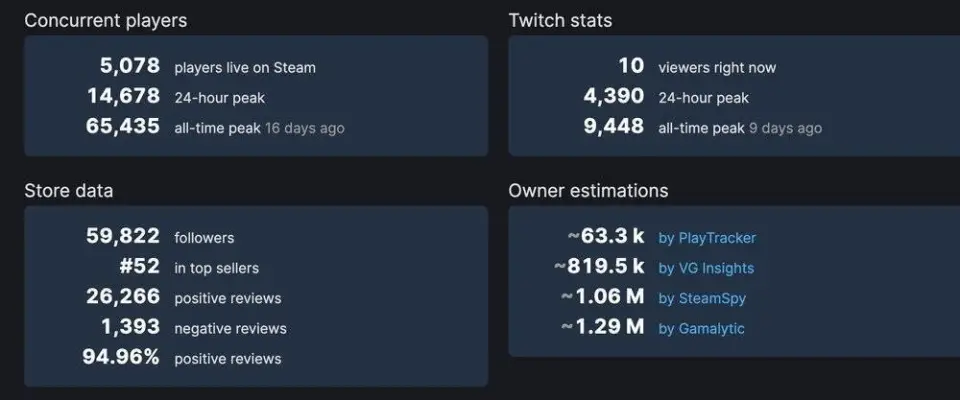Click the 5,078 players live on Steam figure
This screenshot has height=400, width=960.
(129, 67)
